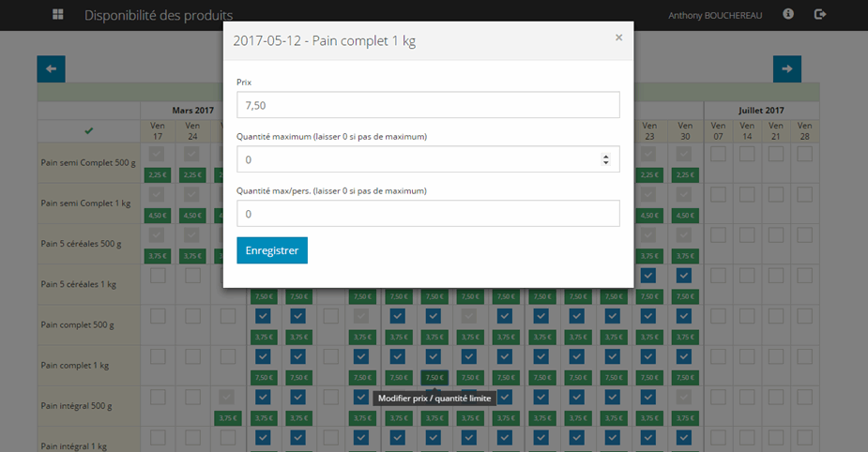Increase Quantité maximum with the up arrow
The width and height of the screenshot is (868, 452).
[x=606, y=156]
